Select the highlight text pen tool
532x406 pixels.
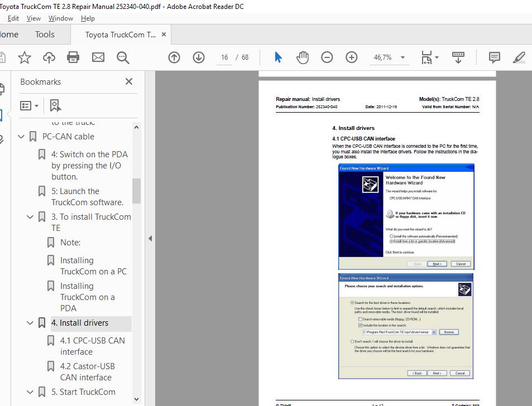519,57
